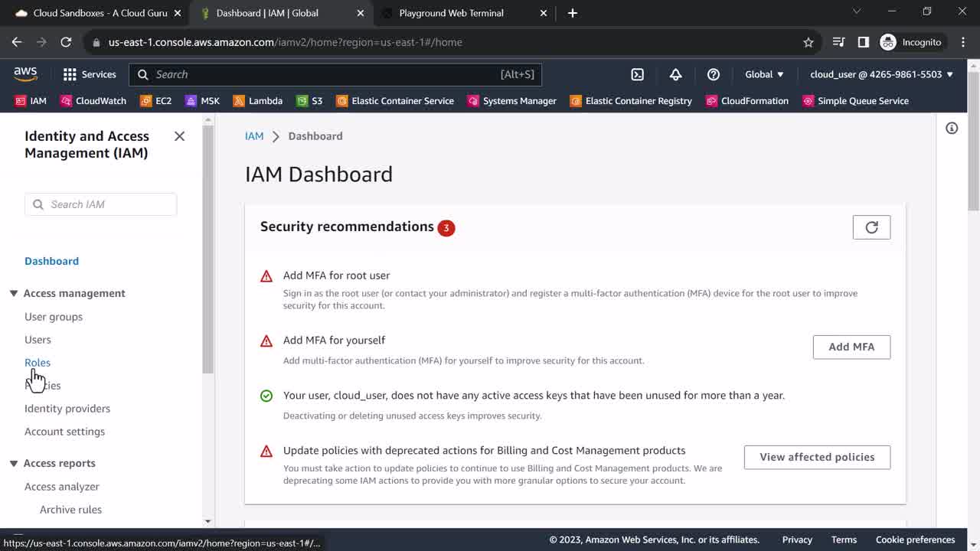Open Identity providers in sidebar
The image size is (980, 551).
67,409
